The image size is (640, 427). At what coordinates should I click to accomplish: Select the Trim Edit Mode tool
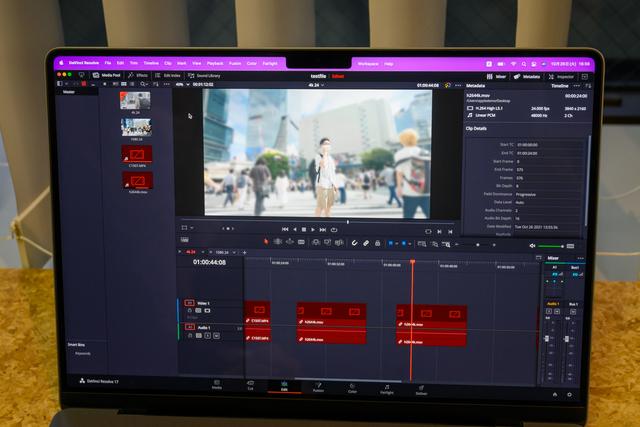click(278, 242)
